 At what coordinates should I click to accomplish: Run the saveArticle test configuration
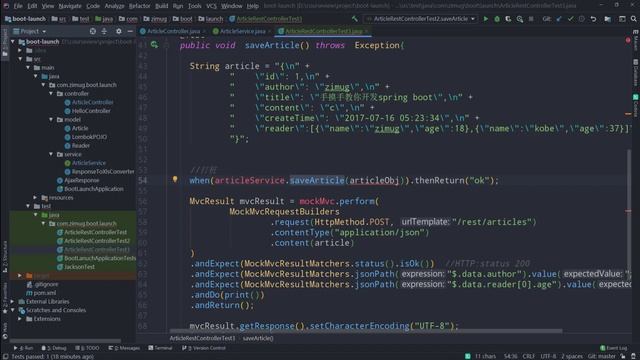[x=485, y=19]
